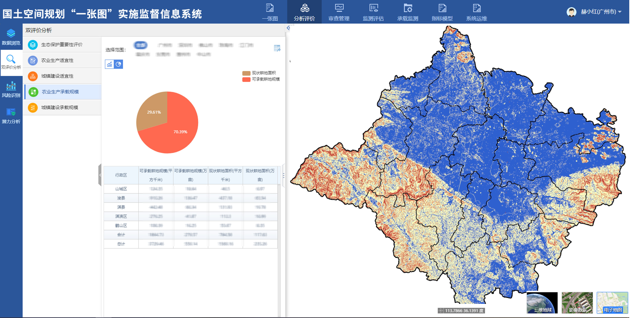The width and height of the screenshot is (644, 318).
Task: Select the 淇县 table row
Action: (190, 207)
